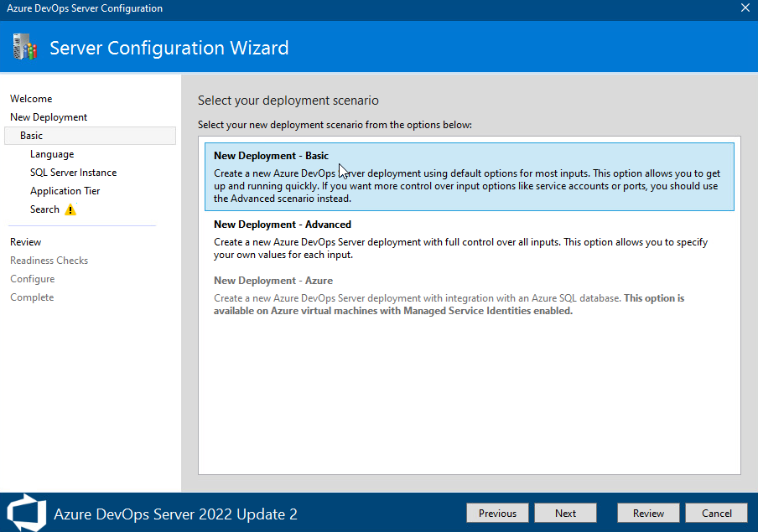The height and width of the screenshot is (532, 758).
Task: Select the Application Tier step
Action: [x=65, y=190]
